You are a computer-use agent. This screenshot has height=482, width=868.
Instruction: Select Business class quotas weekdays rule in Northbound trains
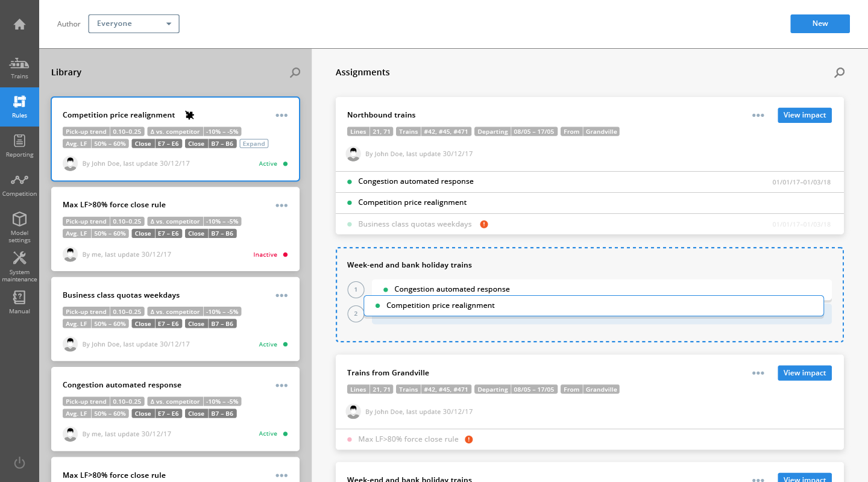[590, 224]
